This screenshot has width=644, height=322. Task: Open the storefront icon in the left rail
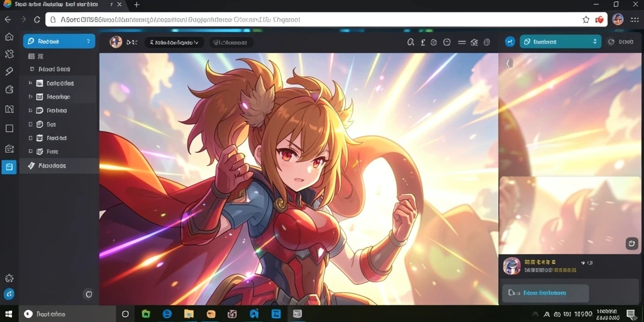tap(9, 148)
